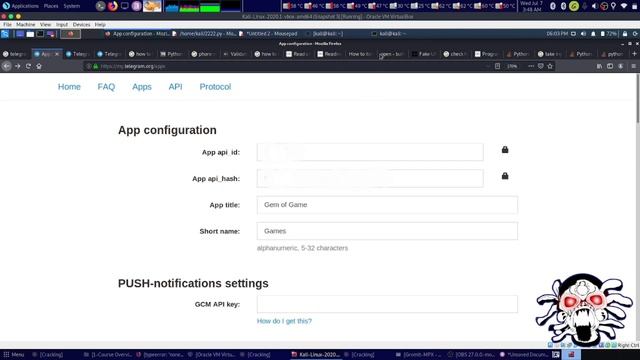640x360 pixels.
Task: Open the Kali applications menu icon
Action: pos(5,34)
